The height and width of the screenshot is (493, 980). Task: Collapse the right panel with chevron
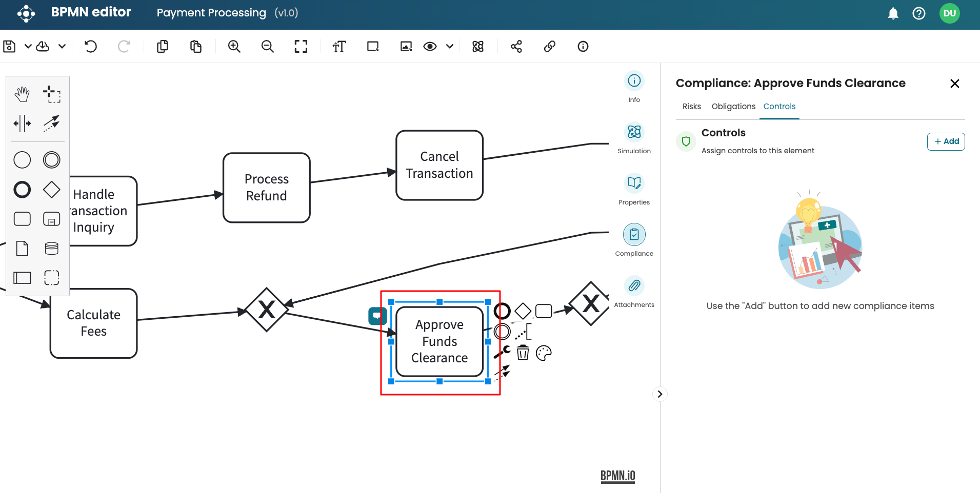point(660,394)
